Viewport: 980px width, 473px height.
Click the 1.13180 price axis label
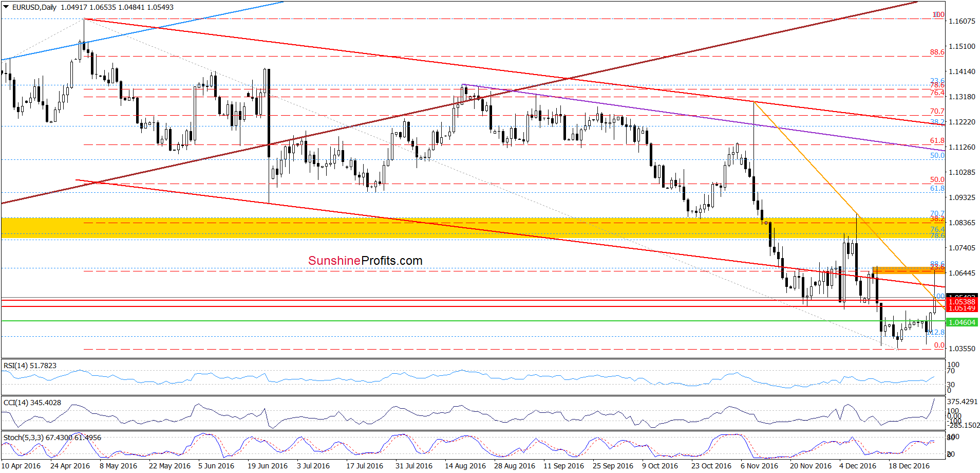962,97
